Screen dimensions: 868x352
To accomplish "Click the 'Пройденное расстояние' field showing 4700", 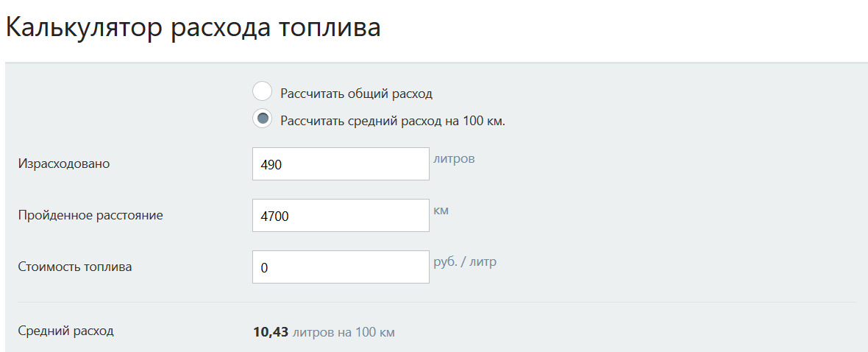I will coord(340,216).
